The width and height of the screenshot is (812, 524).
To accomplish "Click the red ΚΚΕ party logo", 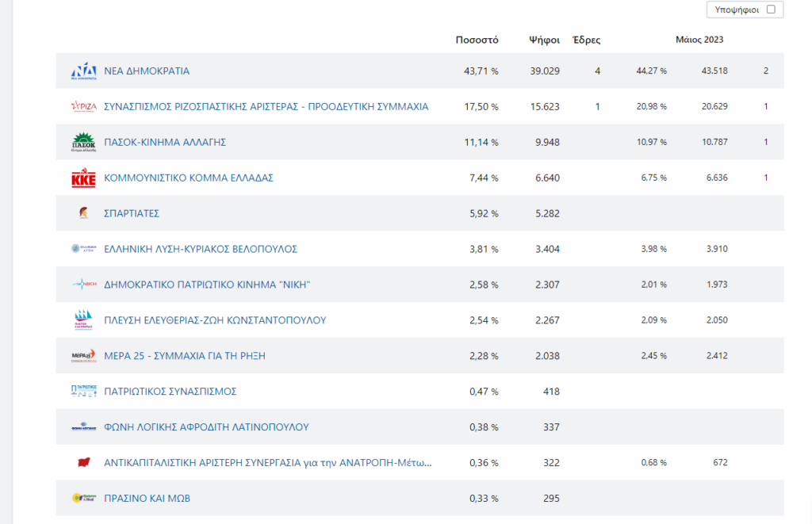I will 83,178.
